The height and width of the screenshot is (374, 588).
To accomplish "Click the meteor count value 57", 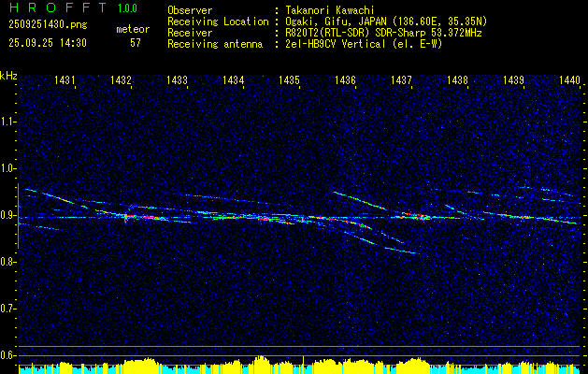I will tap(136, 43).
